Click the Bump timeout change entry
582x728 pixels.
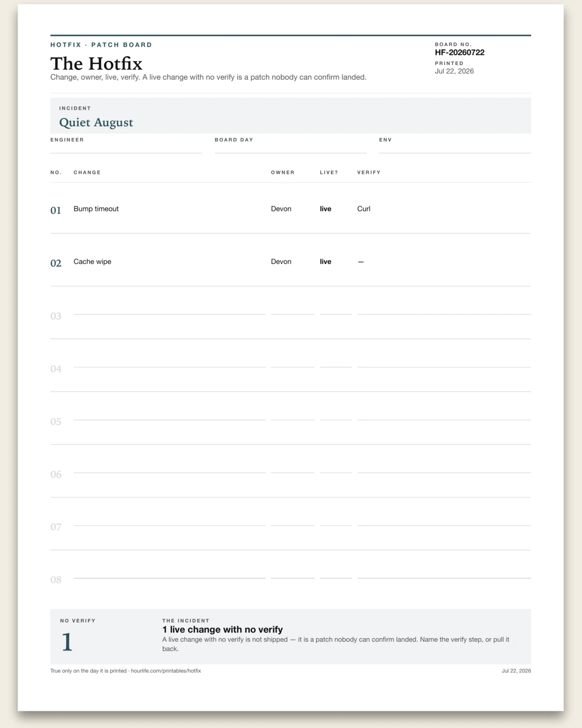point(96,209)
